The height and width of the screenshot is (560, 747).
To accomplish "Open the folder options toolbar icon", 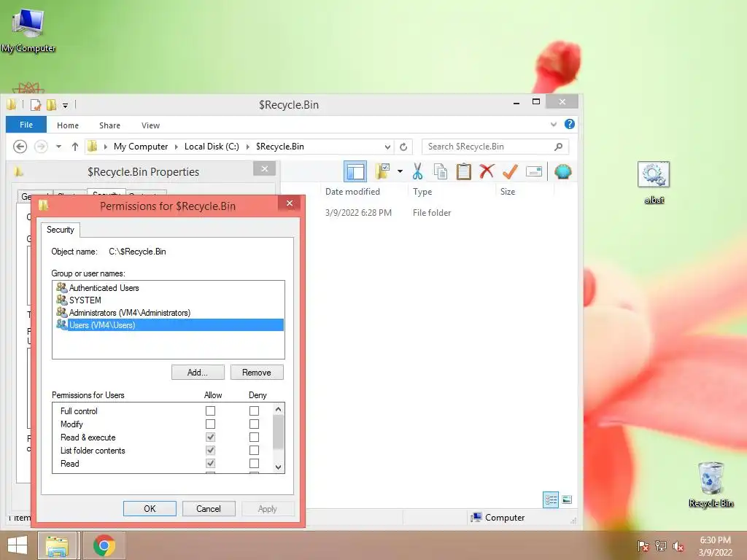I will [x=382, y=171].
